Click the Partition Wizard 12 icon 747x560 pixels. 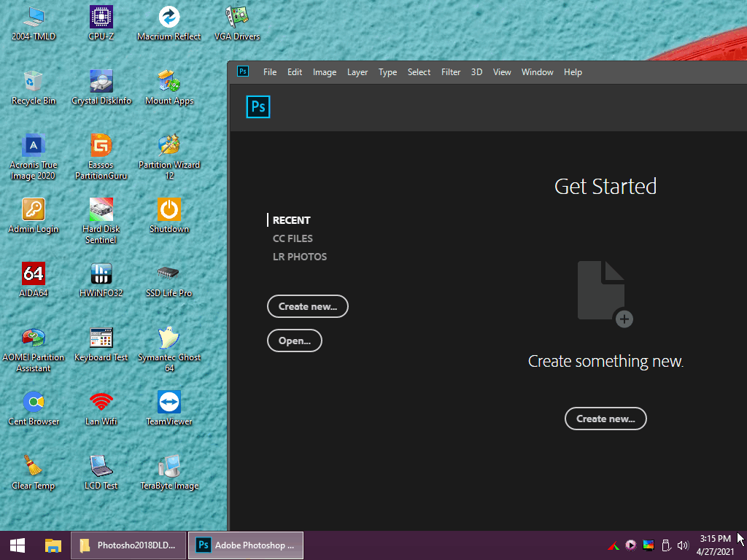[169, 157]
